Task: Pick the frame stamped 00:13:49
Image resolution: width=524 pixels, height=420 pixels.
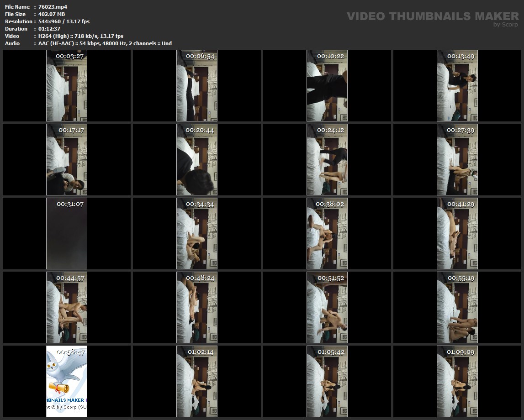Action: (x=457, y=85)
